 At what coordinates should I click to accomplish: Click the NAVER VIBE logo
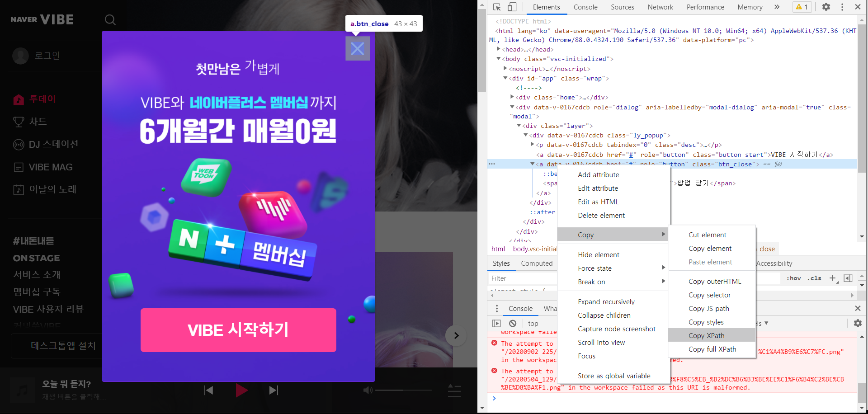point(42,19)
